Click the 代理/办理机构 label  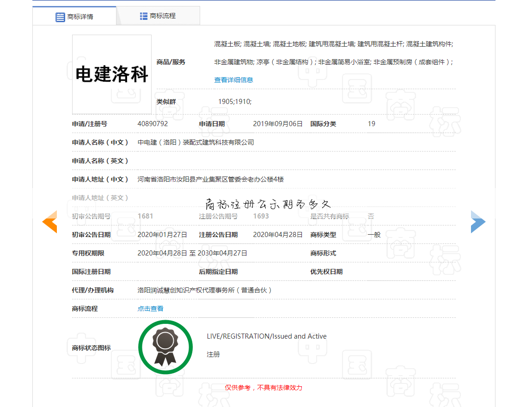92,290
